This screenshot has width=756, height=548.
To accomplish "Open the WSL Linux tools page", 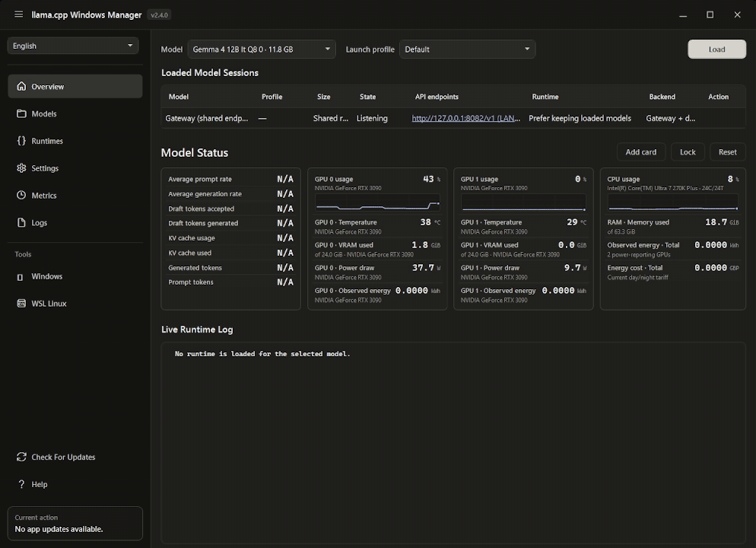I will (75, 304).
